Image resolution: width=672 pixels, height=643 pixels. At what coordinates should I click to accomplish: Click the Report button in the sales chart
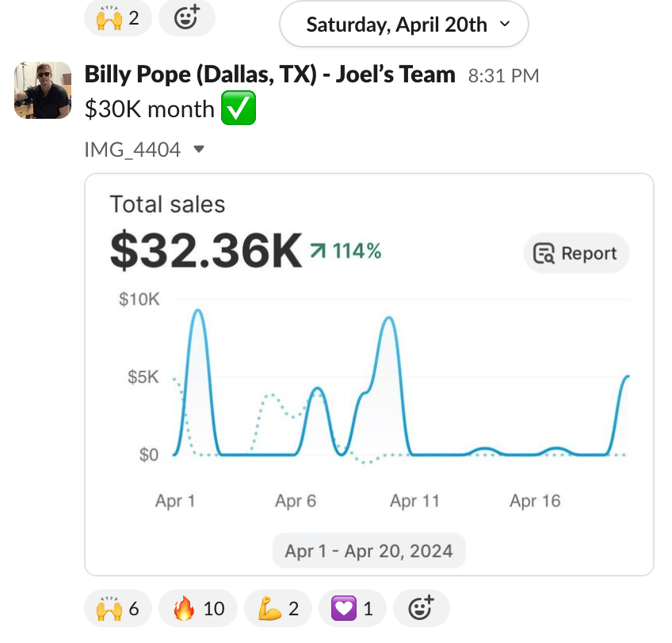click(x=576, y=254)
